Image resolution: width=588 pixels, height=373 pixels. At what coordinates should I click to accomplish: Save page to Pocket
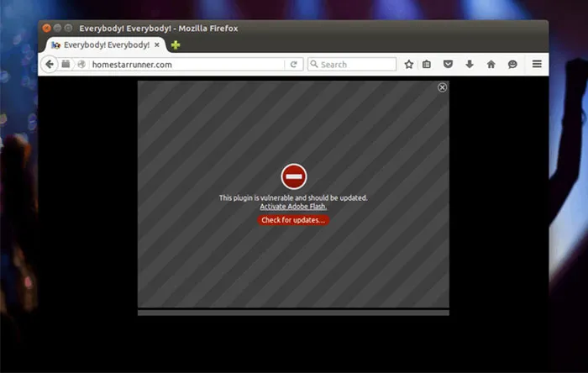(449, 64)
